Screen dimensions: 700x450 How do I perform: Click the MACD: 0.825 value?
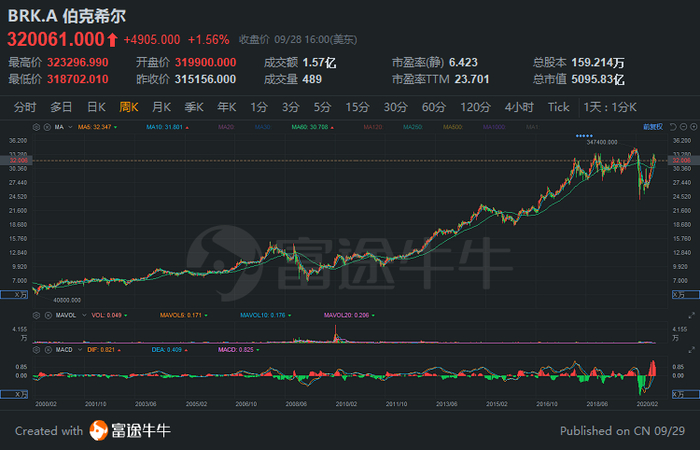(238, 350)
